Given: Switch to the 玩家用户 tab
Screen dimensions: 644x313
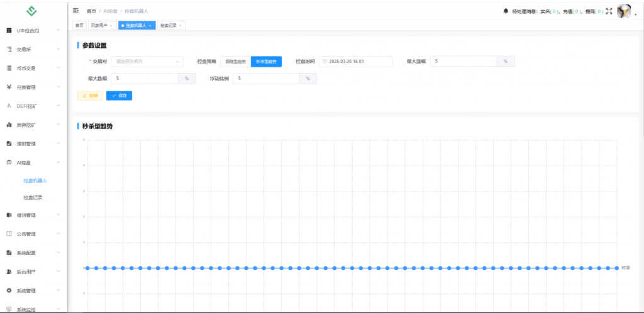Looking at the screenshot, I should [103, 25].
